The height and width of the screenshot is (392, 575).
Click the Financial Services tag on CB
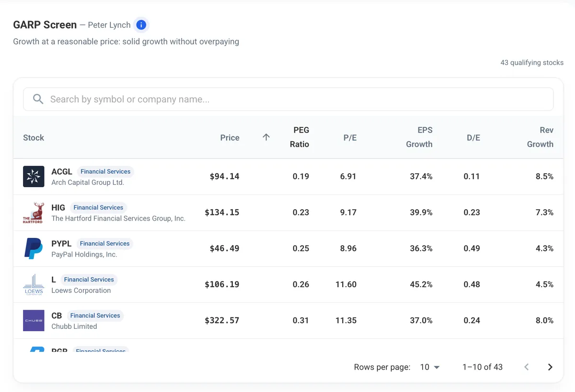(95, 315)
